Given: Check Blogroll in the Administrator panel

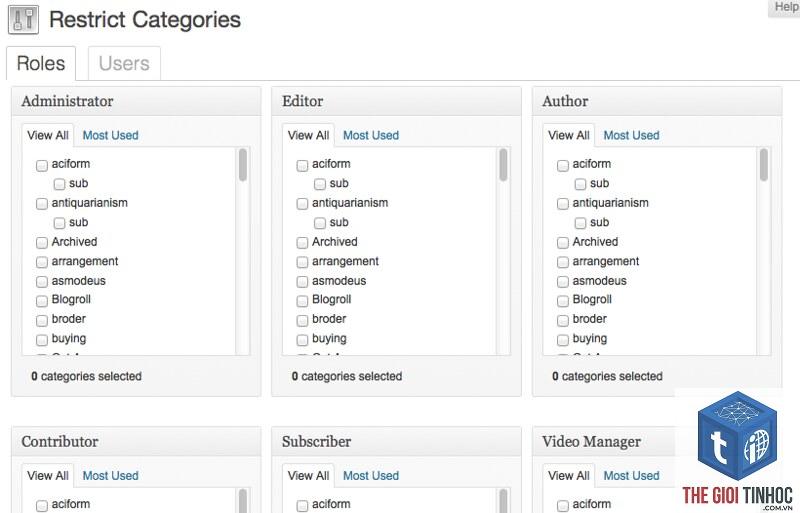Looking at the screenshot, I should (x=42, y=301).
